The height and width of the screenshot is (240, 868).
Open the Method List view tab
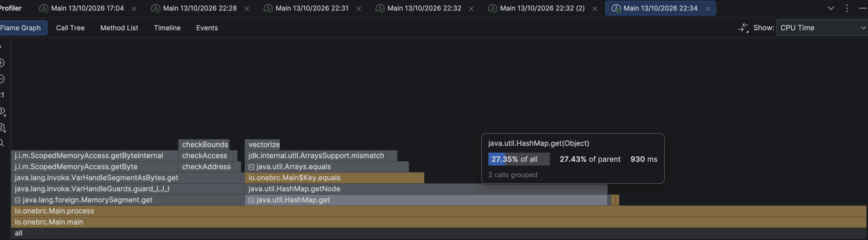(x=119, y=28)
